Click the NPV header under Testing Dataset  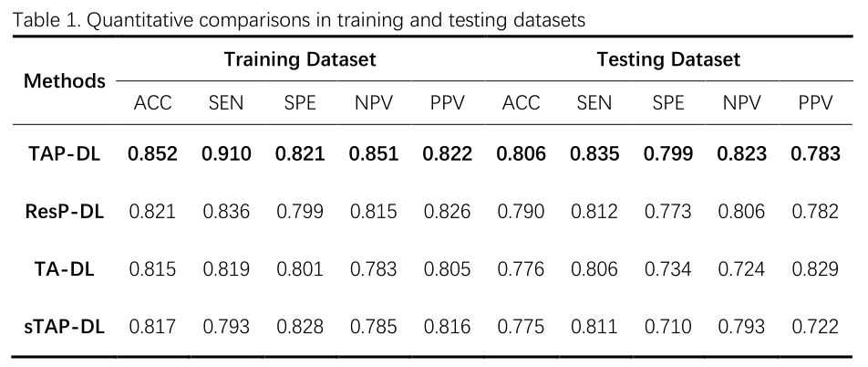(x=742, y=103)
